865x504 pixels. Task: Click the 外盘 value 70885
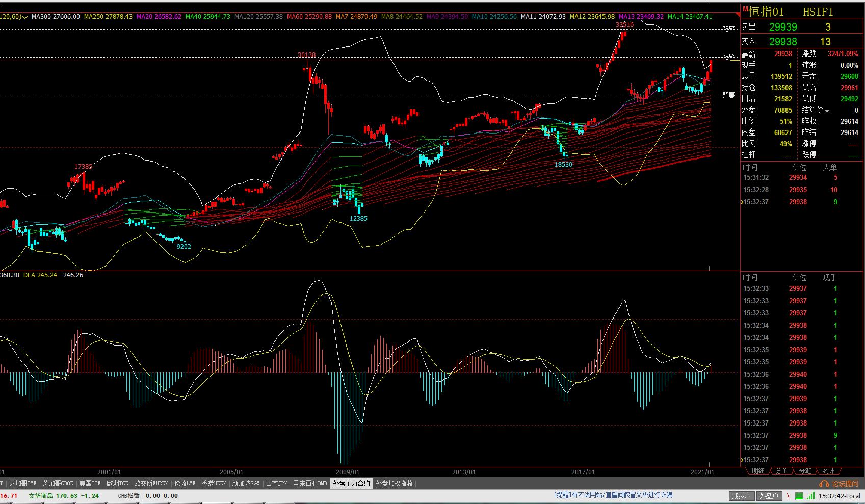783,110
